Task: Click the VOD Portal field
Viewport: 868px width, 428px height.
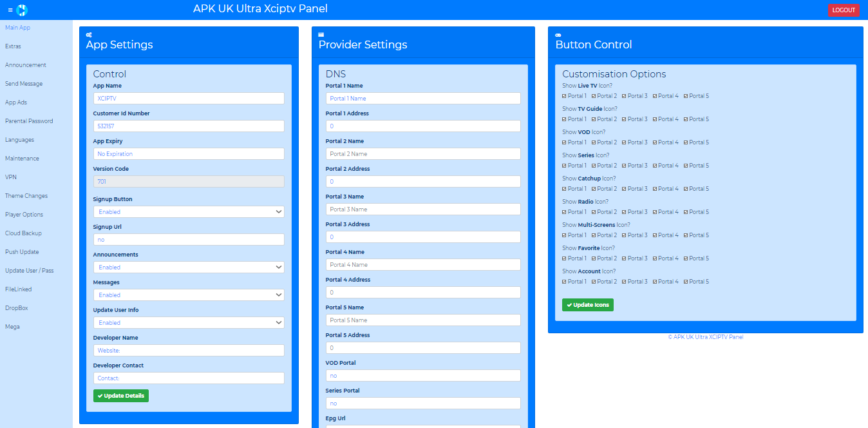Action: point(423,375)
